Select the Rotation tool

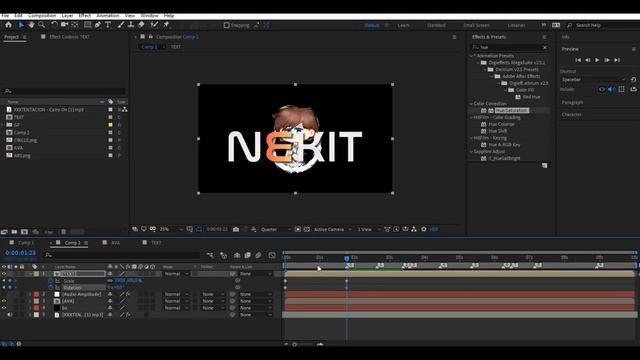[54, 25]
